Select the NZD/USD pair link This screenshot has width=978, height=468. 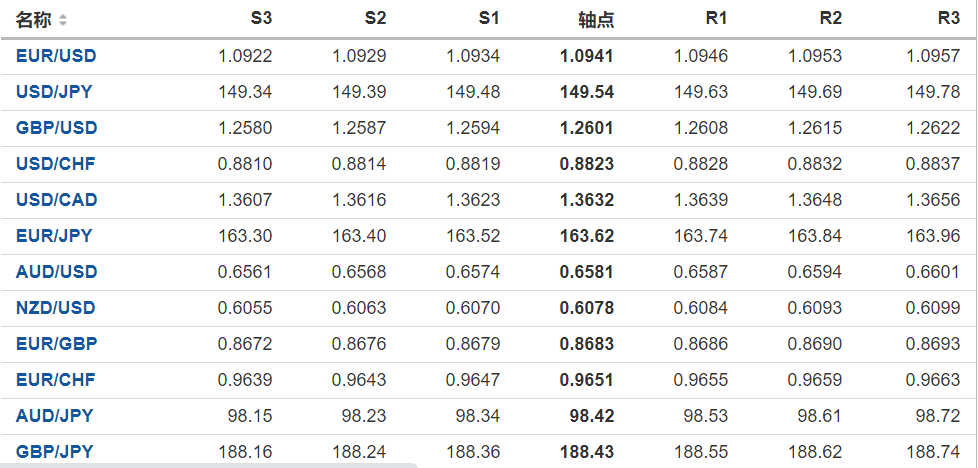[x=56, y=308]
